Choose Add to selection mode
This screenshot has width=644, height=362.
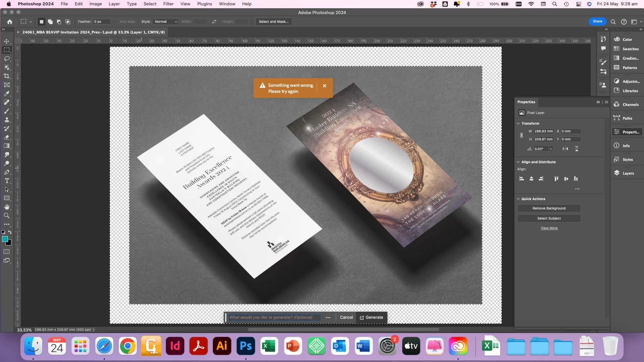tap(50, 22)
